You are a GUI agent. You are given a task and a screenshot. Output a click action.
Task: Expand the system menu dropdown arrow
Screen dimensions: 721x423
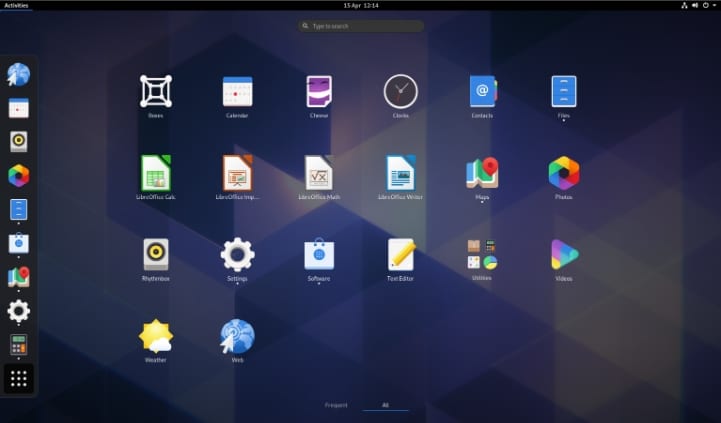point(714,6)
